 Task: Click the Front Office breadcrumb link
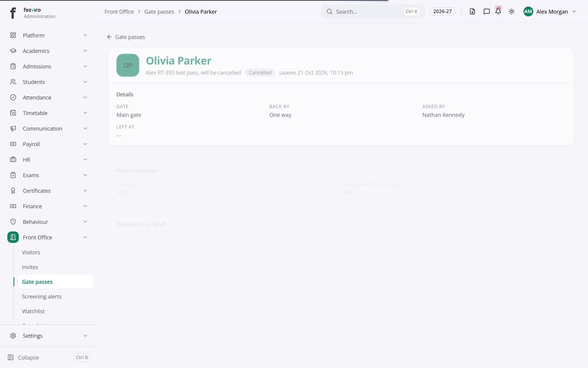pos(119,12)
